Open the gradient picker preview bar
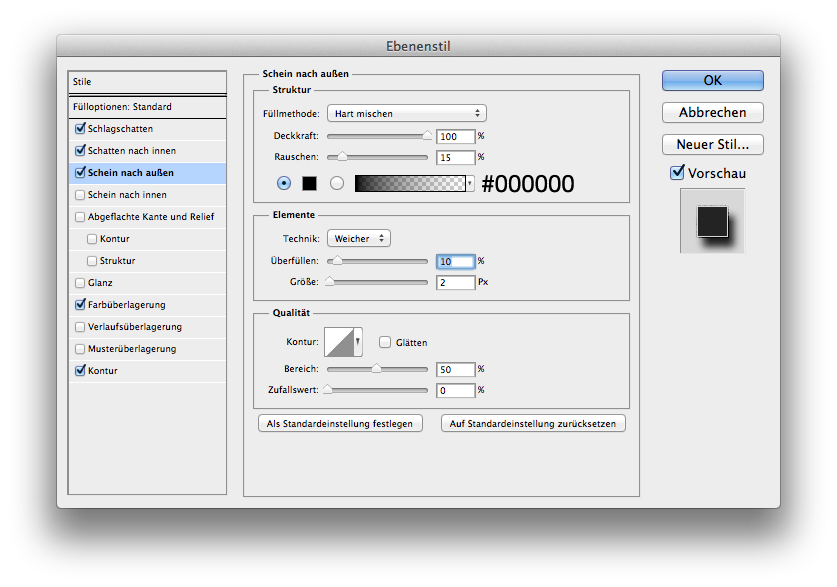This screenshot has height=587, width=837. click(x=411, y=183)
